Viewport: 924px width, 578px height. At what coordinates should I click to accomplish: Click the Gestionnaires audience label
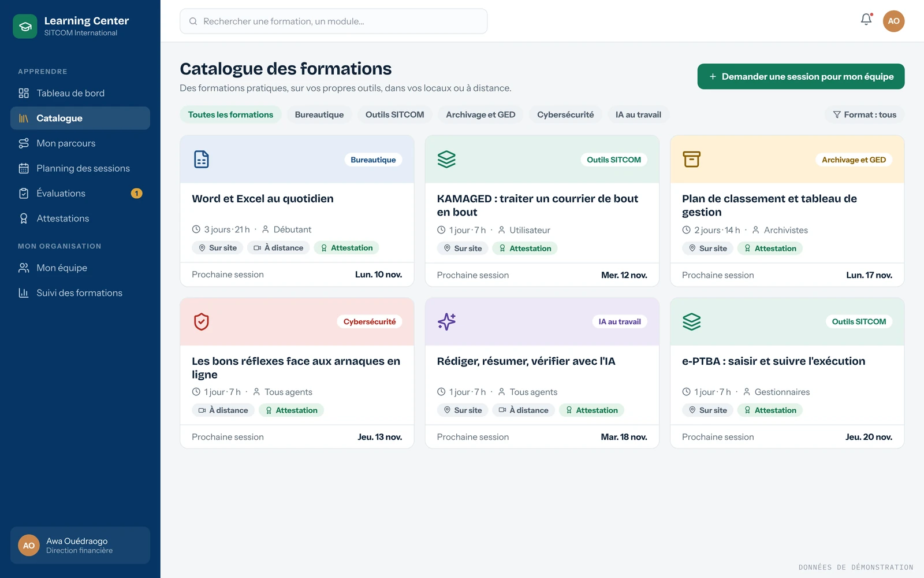click(x=782, y=392)
